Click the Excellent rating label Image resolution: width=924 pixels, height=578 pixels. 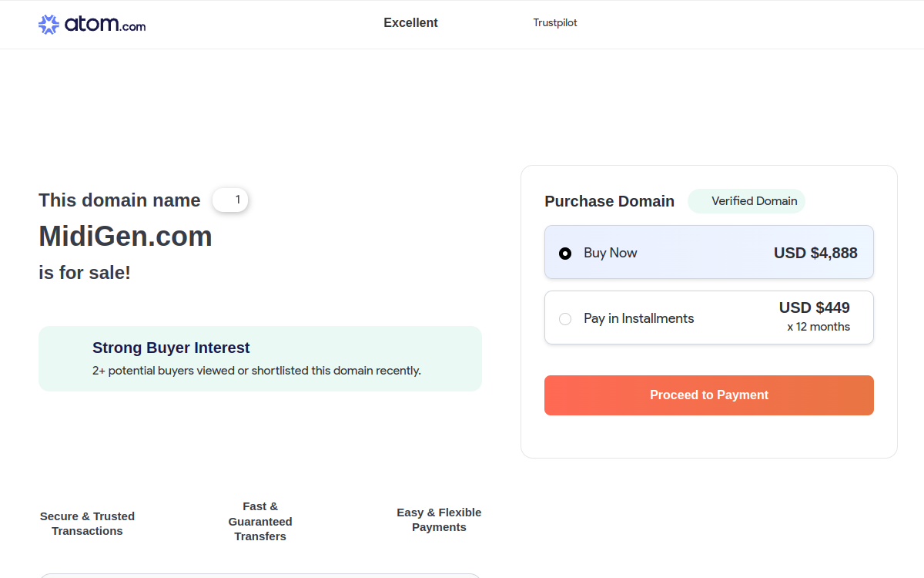point(410,23)
